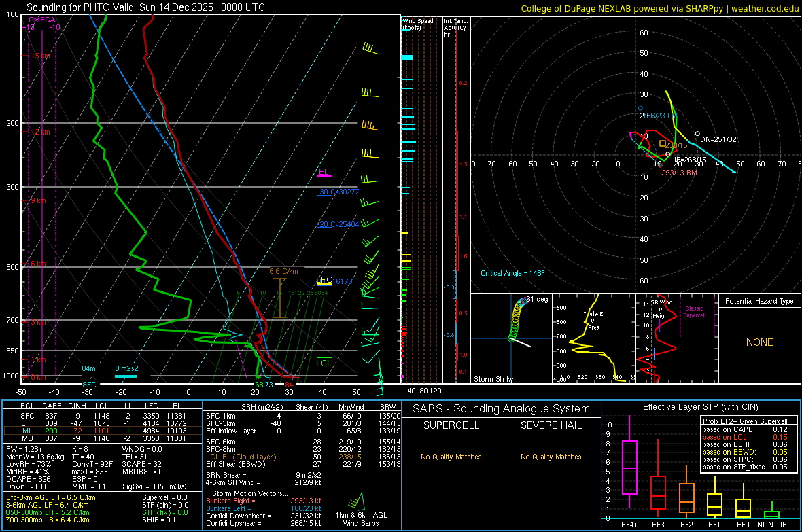Click the Effective Layer STP (with CIN) title
Image resolution: width=802 pixels, height=532 pixels.
point(700,407)
